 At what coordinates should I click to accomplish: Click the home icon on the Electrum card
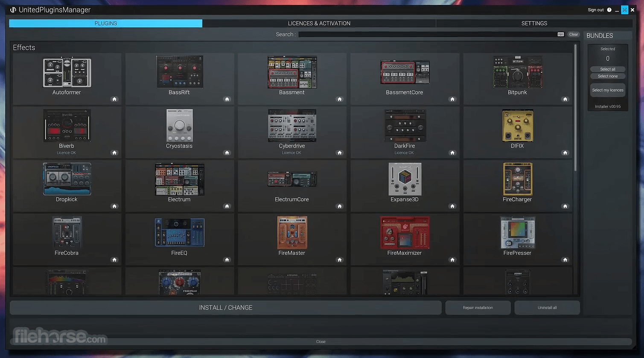point(227,206)
